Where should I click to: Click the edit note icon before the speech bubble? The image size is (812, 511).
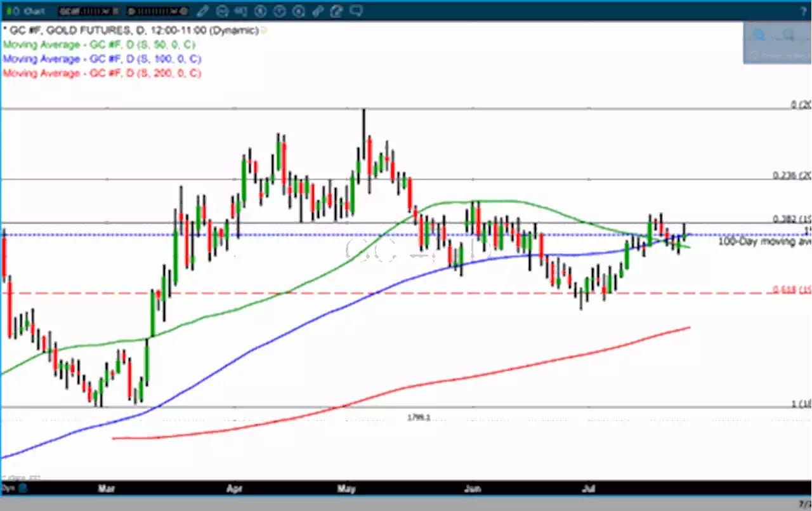[336, 11]
